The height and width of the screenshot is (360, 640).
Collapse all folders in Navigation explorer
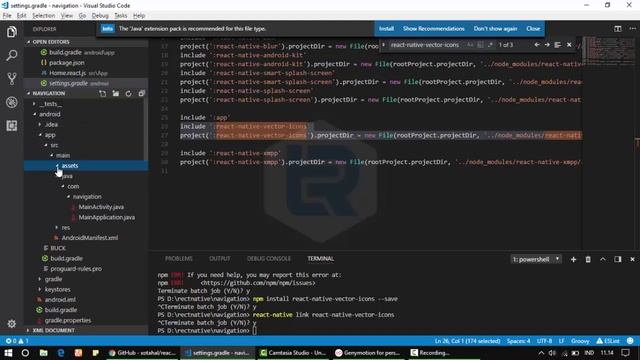point(142,93)
